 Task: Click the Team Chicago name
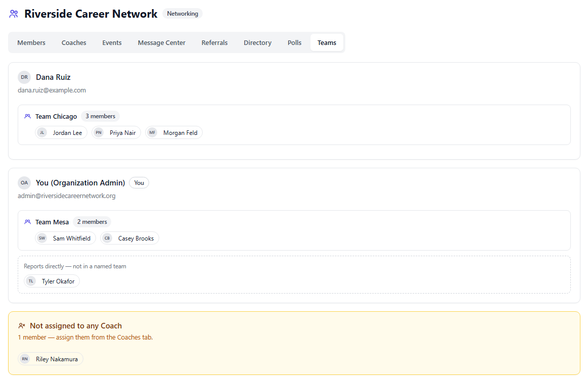[x=56, y=117]
